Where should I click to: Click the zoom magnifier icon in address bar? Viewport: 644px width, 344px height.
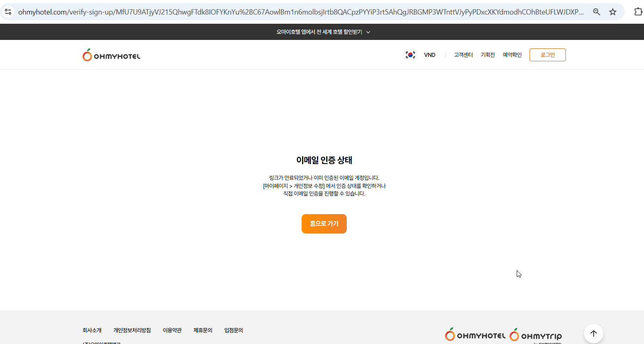click(x=596, y=12)
